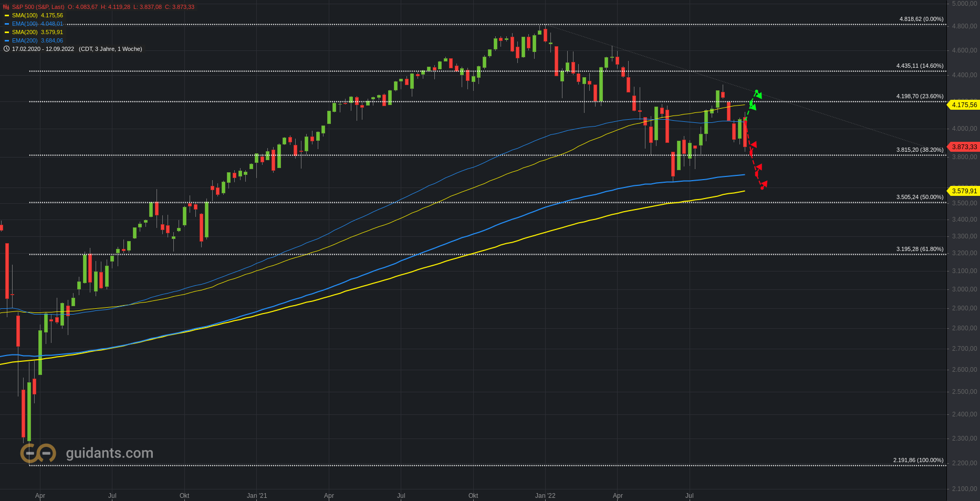Select the 3.815,20 (38.20%) Fibonacci label
The image size is (980, 501).
[920, 150]
